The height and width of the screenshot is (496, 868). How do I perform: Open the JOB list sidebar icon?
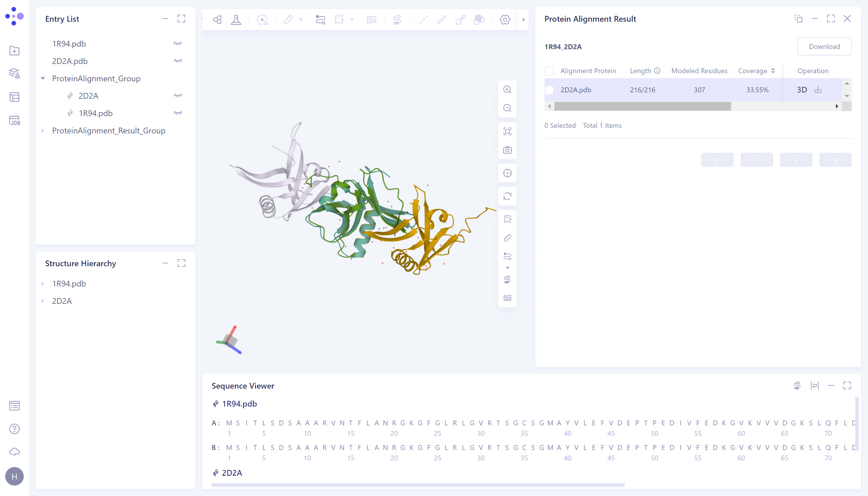[x=14, y=121]
